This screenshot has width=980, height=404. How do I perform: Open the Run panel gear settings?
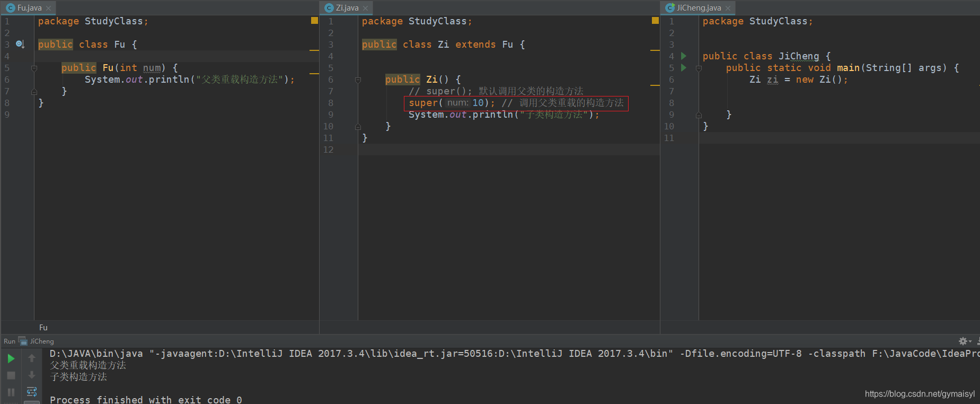tap(964, 341)
